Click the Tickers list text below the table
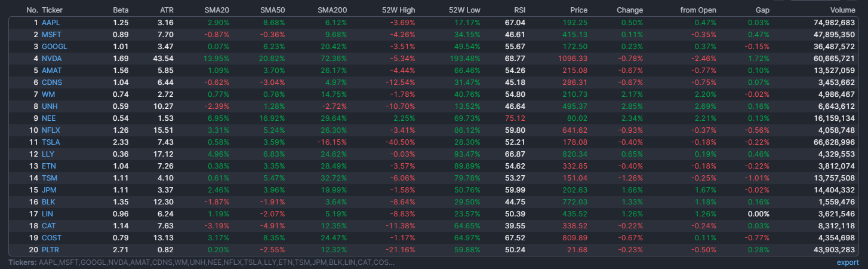 (202, 262)
